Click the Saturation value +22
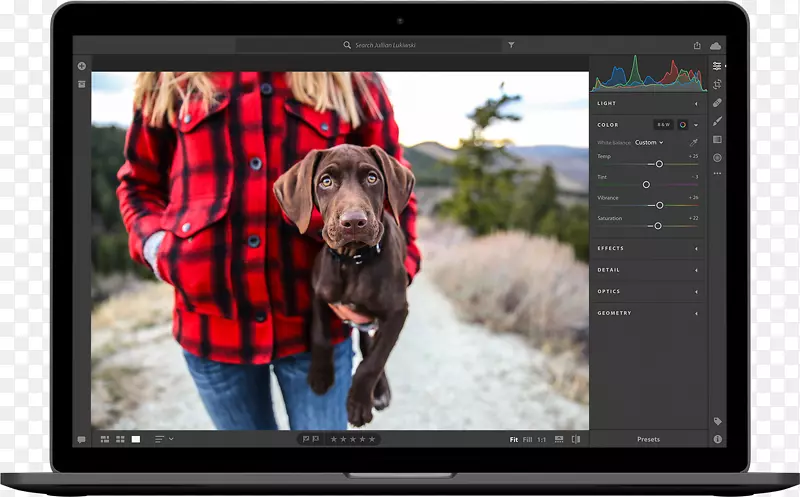 pos(693,218)
